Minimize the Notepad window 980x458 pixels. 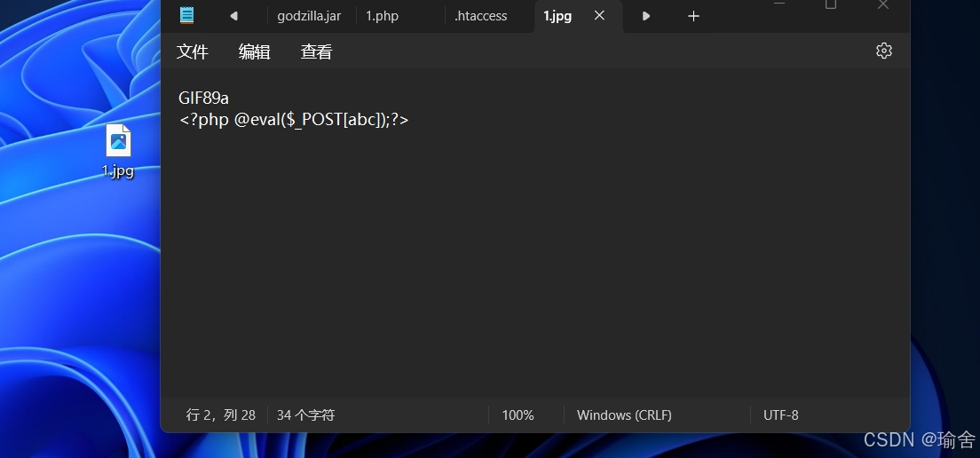pos(778,4)
